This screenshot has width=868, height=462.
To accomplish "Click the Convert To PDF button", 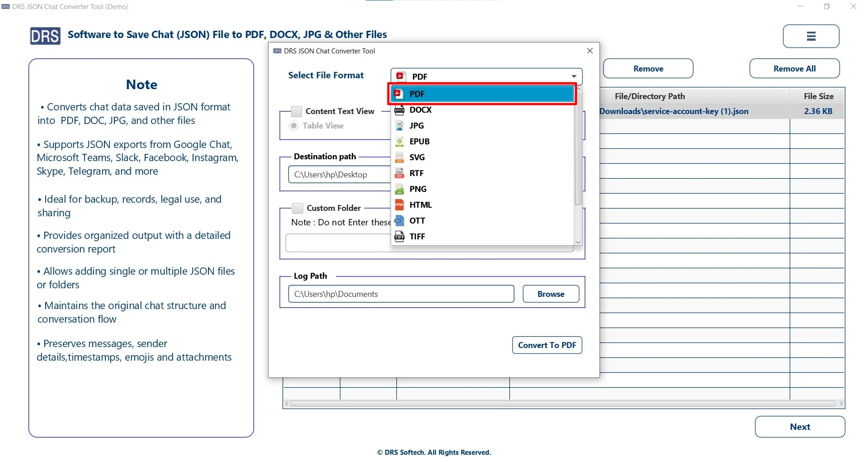I will click(x=547, y=345).
